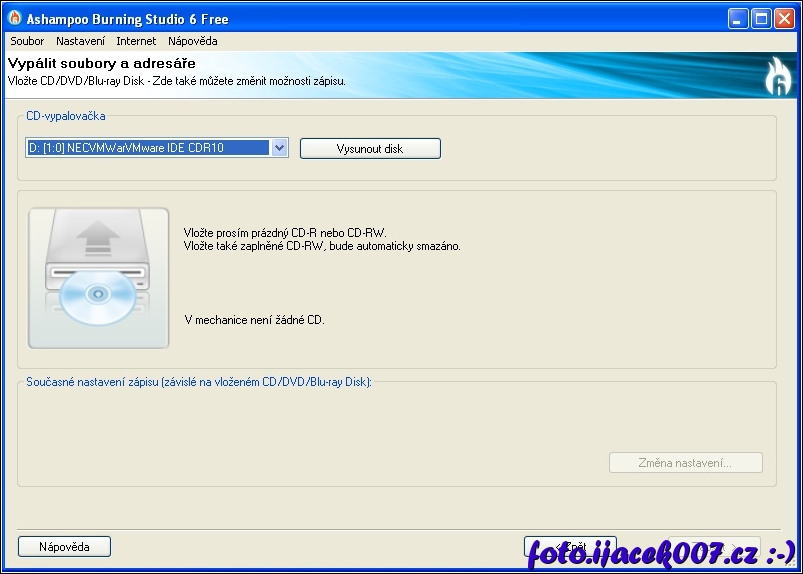Image resolution: width=803 pixels, height=574 pixels.
Task: Open the Soubor menu
Action: point(27,41)
